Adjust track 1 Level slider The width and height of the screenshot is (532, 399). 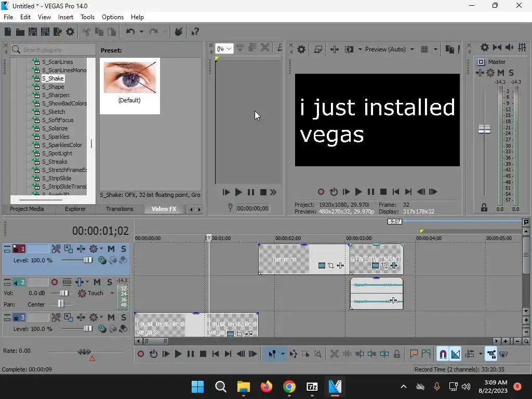[87, 260]
